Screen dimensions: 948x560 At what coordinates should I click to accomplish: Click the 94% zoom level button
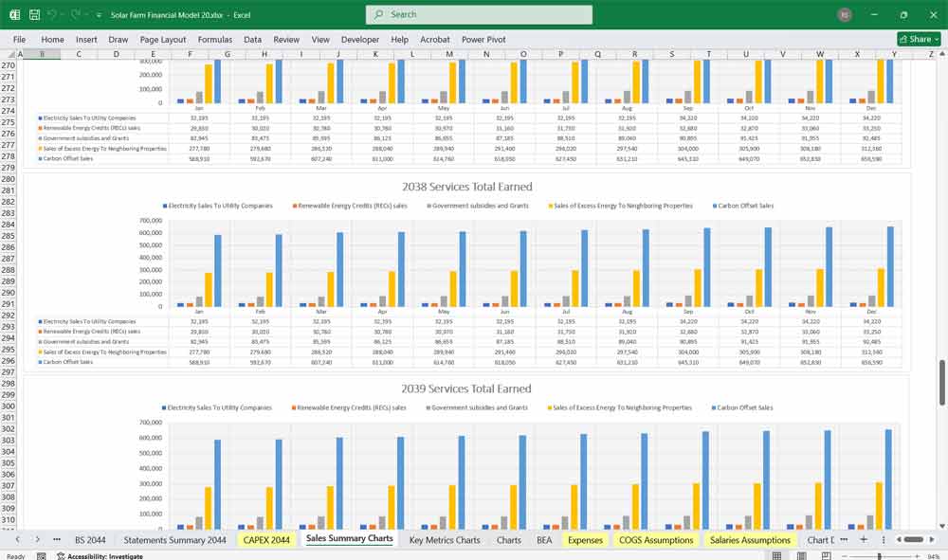click(934, 556)
